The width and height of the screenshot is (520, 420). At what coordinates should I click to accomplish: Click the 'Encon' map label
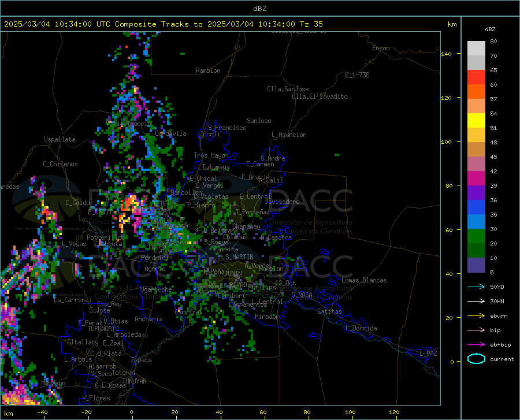tap(381, 48)
